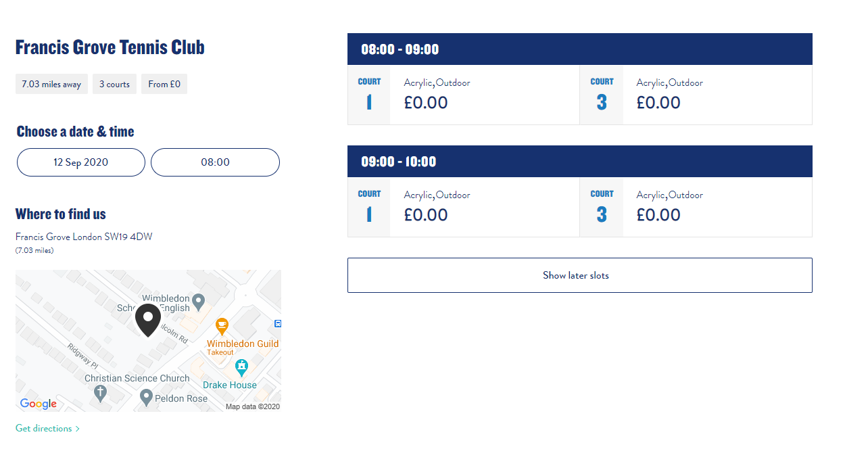The height and width of the screenshot is (468, 868).
Task: Click the black location pin on map
Action: pos(148,319)
